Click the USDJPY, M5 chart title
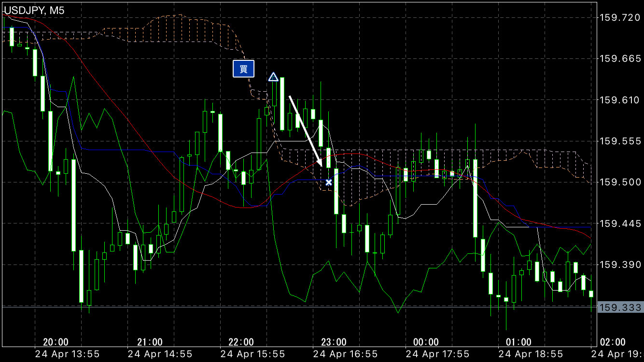Screen dimensions: 644x362 34,8
